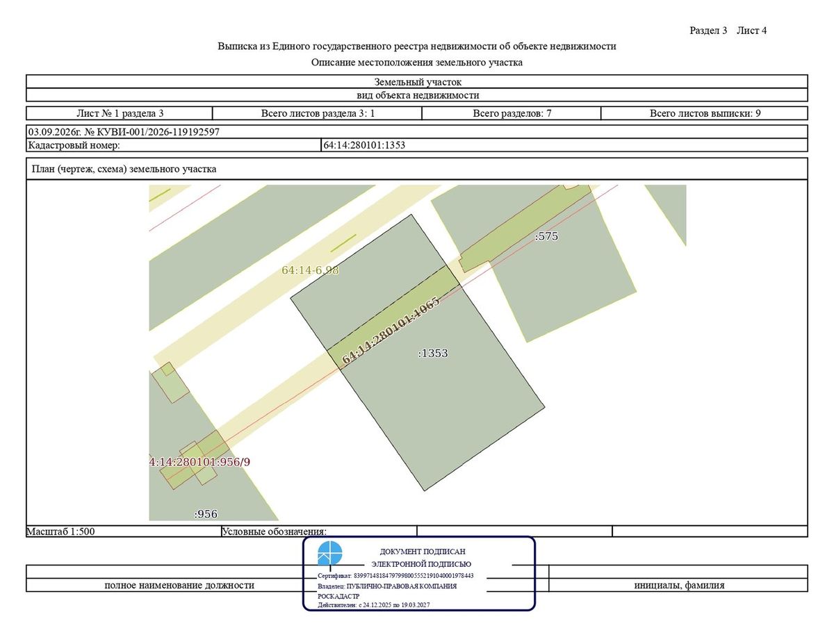This screenshot has width=834, height=644.
Task: Click the "вид объекта недвижимости" caption
Action: 417,95
